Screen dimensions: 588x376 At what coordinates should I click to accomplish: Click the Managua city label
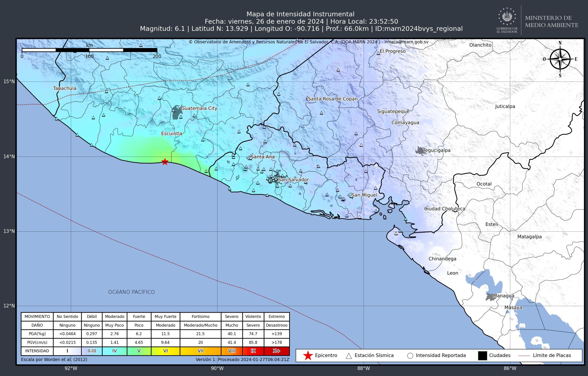503,296
